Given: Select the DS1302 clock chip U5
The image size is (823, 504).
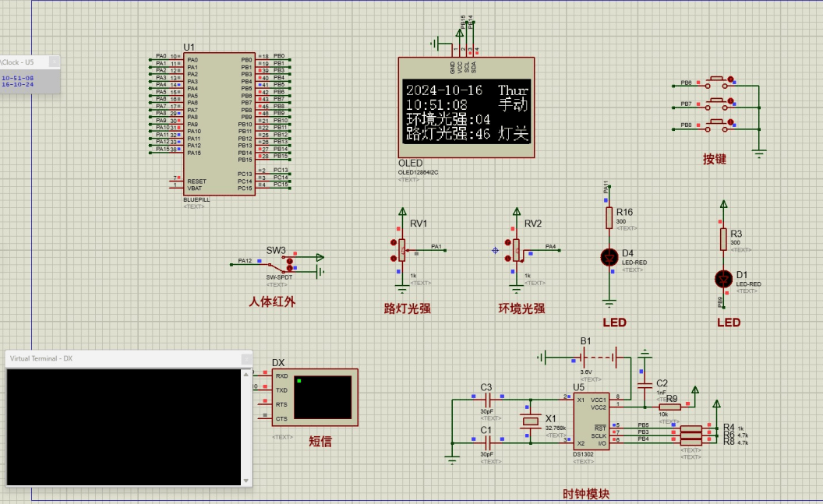Looking at the screenshot, I should coord(591,423).
